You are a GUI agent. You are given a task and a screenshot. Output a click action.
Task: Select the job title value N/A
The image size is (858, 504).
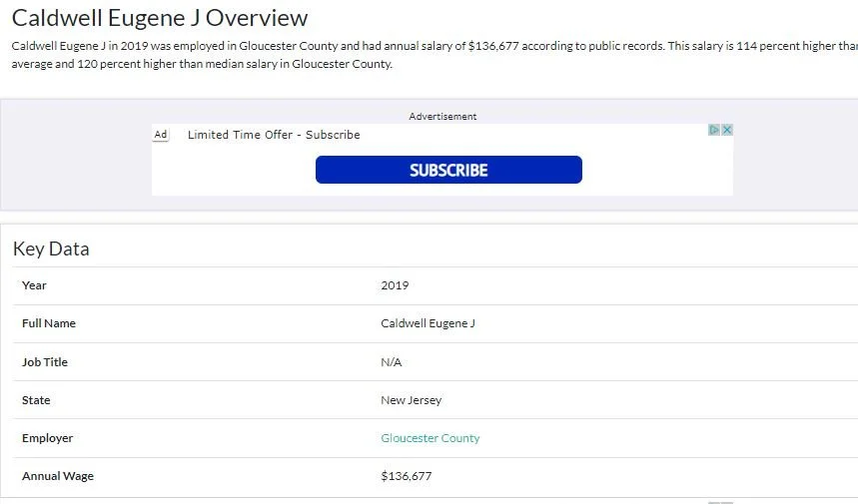[x=392, y=362]
